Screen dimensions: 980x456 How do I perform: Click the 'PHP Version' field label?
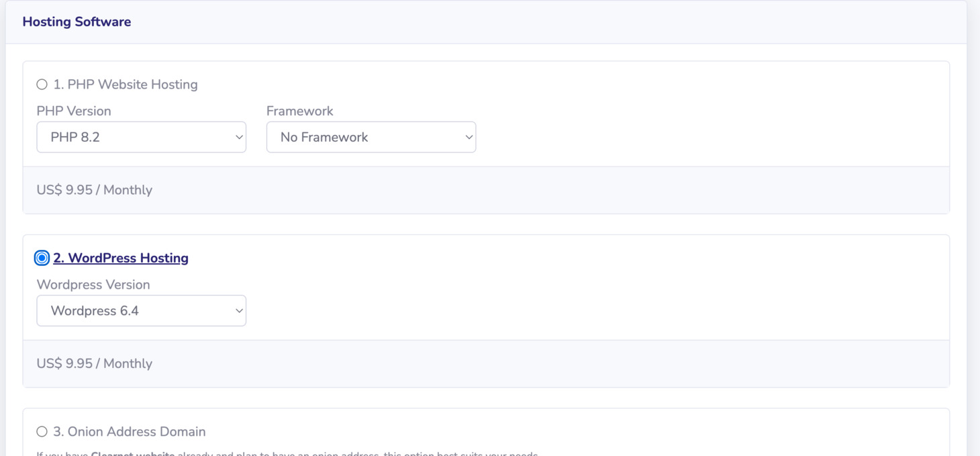[x=74, y=111]
